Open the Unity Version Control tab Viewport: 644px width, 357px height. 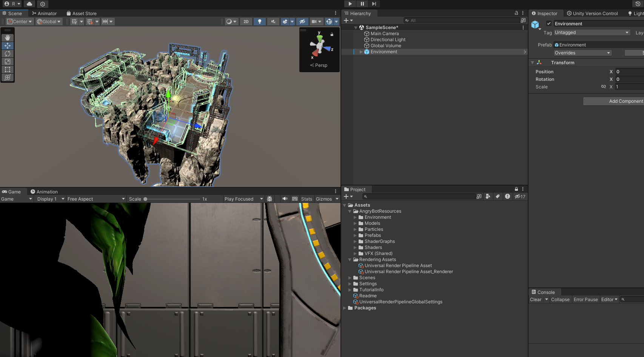[592, 13]
